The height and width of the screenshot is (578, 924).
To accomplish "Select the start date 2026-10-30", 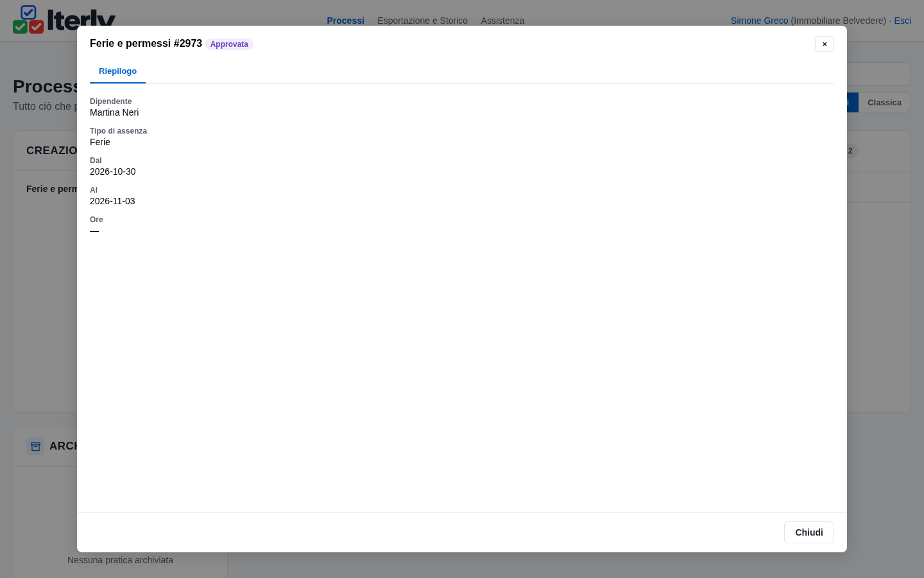I will click(x=113, y=171).
